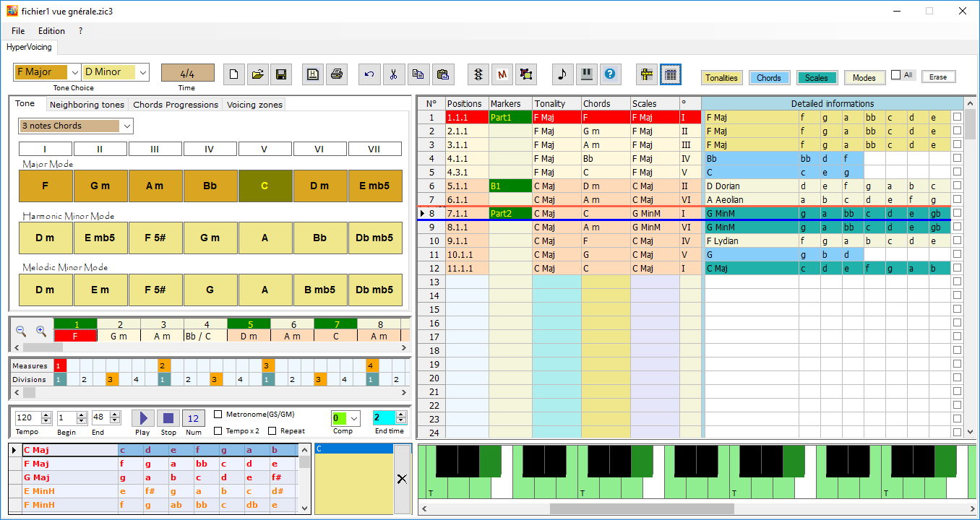Select measure 5 in the chord timeline
Image resolution: width=980 pixels, height=520 pixels.
point(249,324)
